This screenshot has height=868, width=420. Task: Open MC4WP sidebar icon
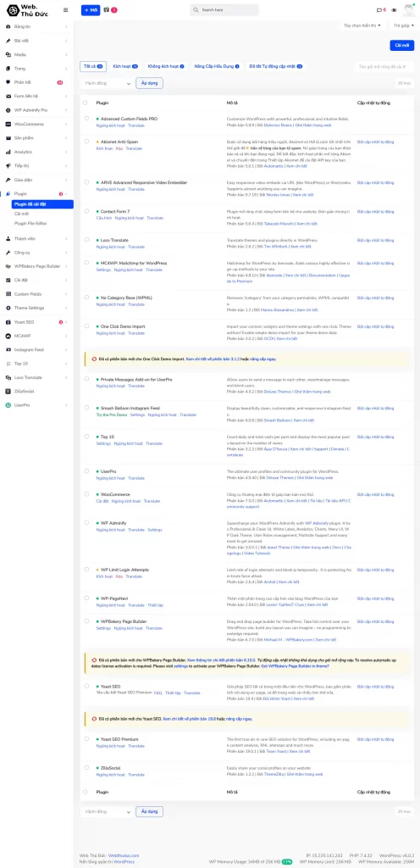[8, 336]
